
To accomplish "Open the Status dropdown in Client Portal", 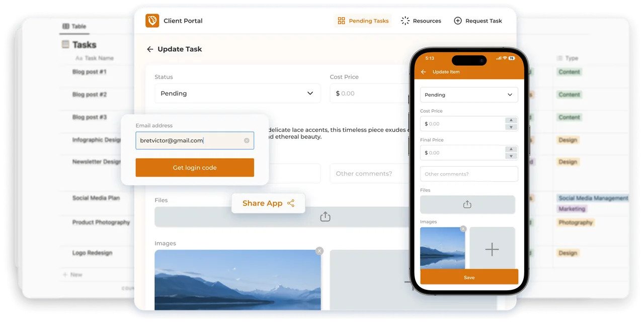I will point(237,94).
